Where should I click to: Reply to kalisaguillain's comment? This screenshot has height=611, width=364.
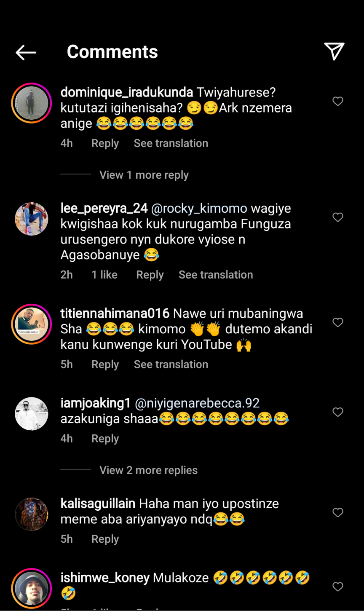(x=105, y=539)
